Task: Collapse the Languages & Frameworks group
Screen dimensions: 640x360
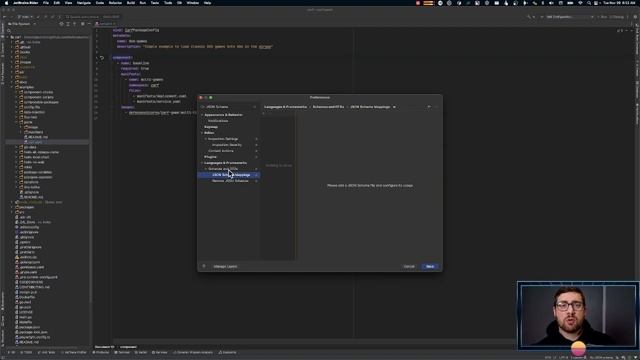Action: pyautogui.click(x=202, y=163)
